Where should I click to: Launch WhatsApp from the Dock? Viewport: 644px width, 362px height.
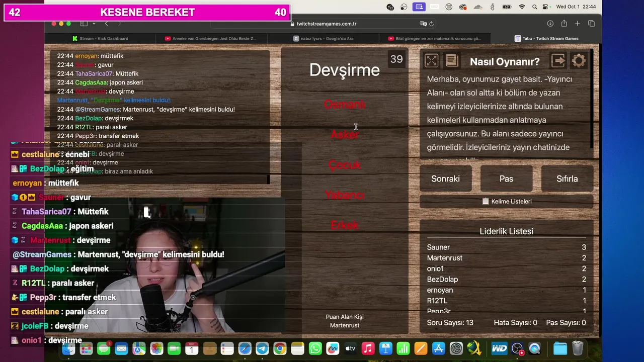(x=315, y=348)
